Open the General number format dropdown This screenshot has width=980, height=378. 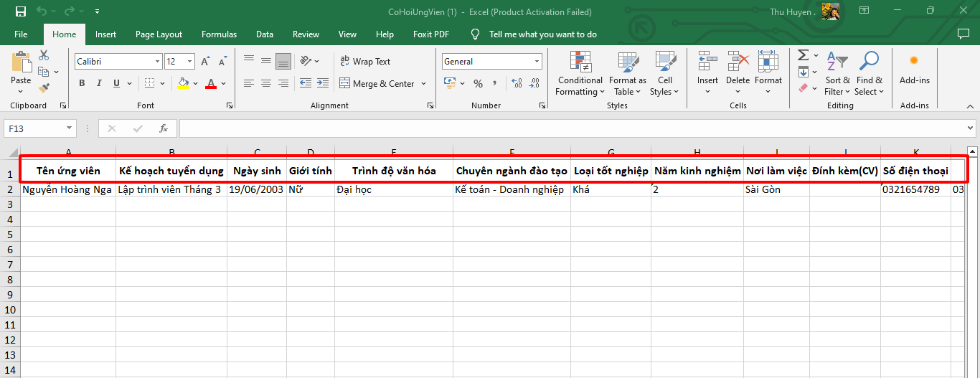pyautogui.click(x=537, y=62)
